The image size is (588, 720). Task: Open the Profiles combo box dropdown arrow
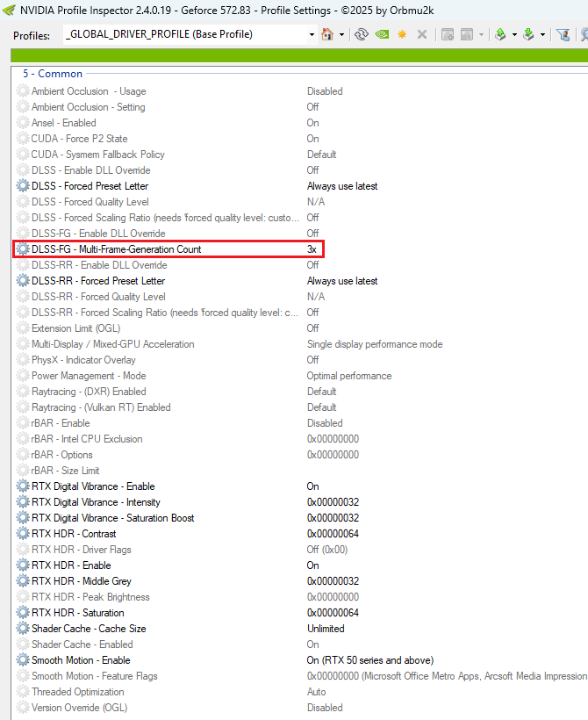tap(312, 35)
